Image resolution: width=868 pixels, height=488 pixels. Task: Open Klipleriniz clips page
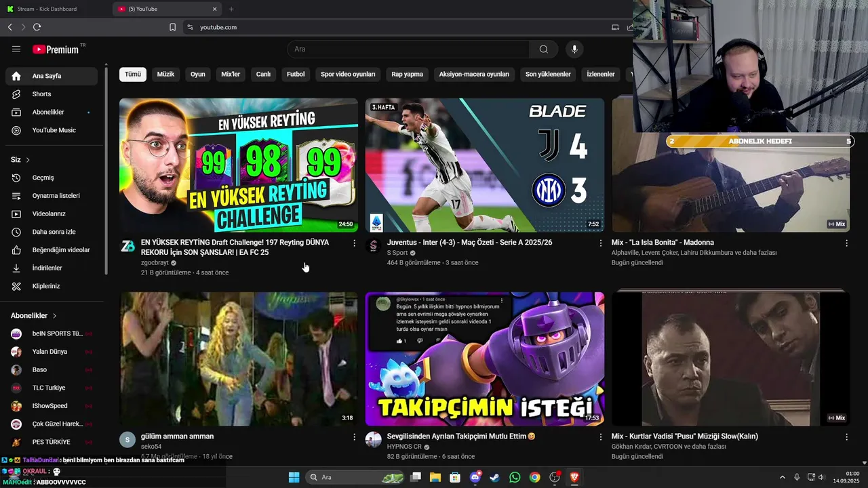pos(52,286)
